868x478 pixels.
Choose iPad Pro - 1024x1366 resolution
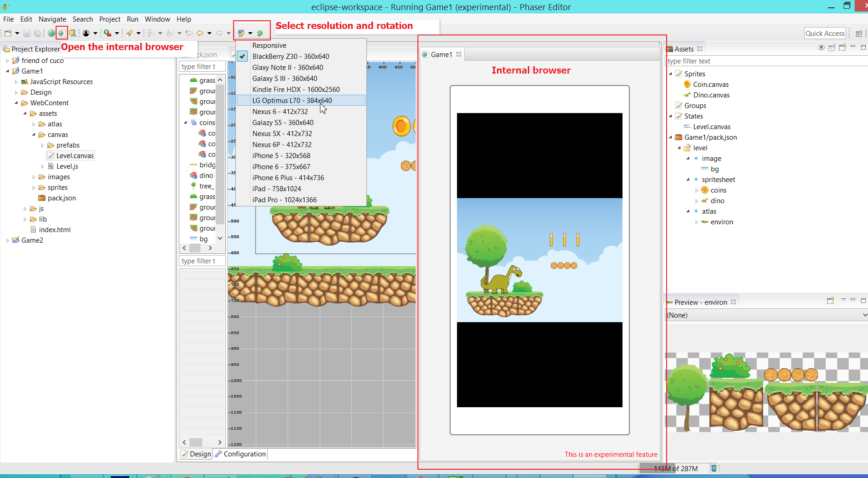point(302,200)
